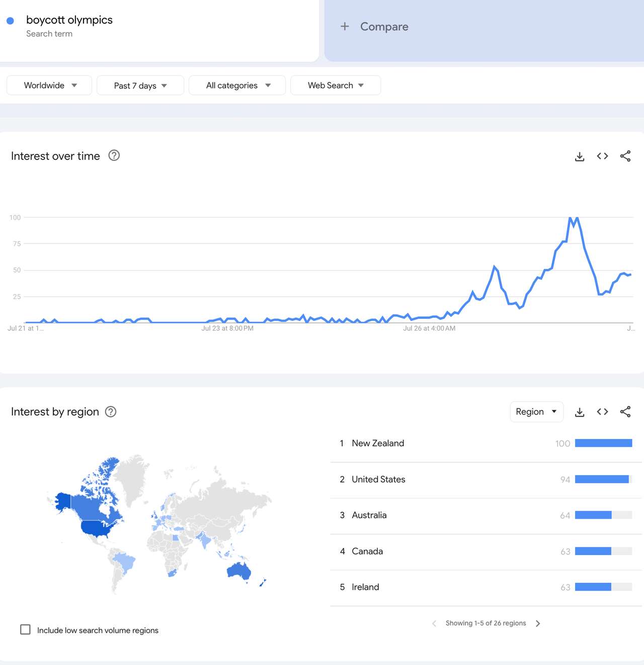Download Interest by region data

coord(580,412)
